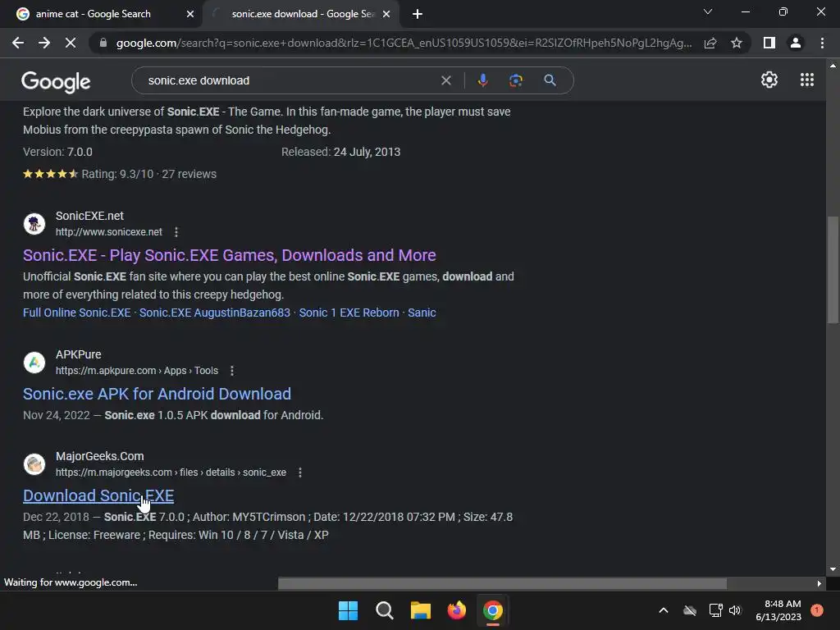Open options for APKPure result
The height and width of the screenshot is (630, 840).
232,371
